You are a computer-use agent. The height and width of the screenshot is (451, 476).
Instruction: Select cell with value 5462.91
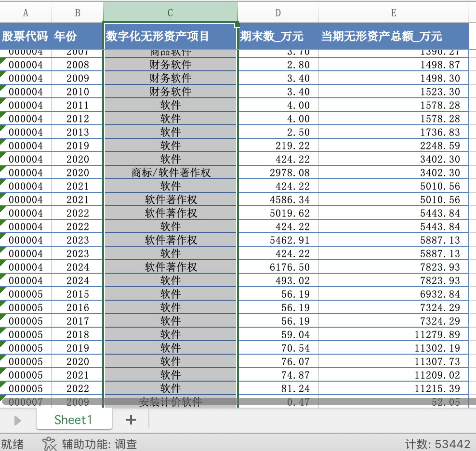[278, 240]
